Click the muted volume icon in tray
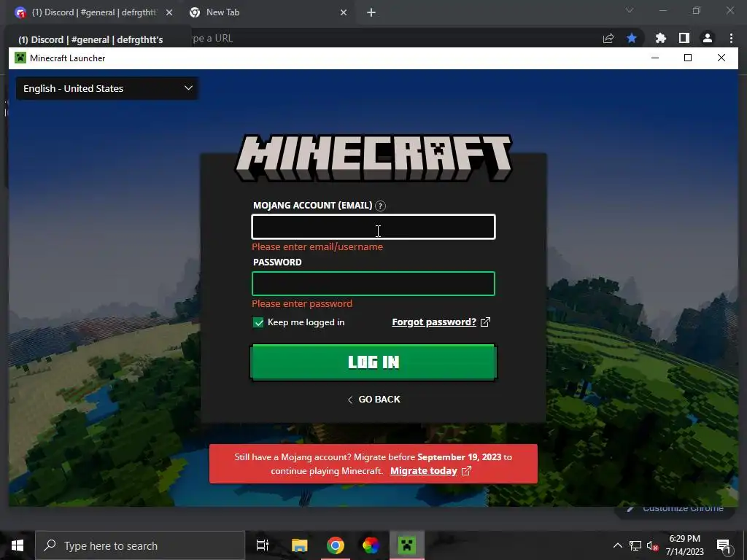This screenshot has width=747, height=560. 652,545
